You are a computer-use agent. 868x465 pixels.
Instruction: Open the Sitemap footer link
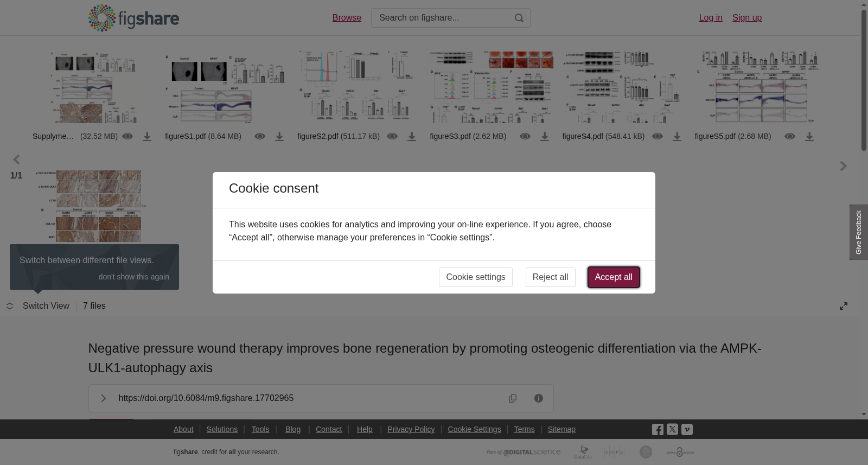(561, 429)
